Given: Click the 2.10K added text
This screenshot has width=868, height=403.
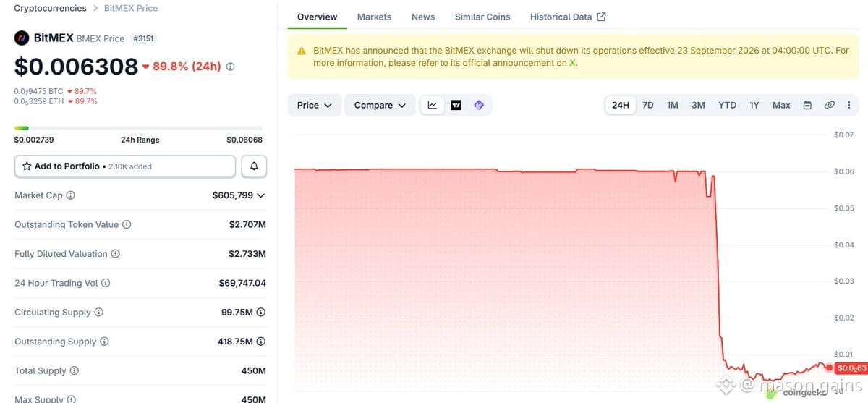Looking at the screenshot, I should click(x=130, y=166).
